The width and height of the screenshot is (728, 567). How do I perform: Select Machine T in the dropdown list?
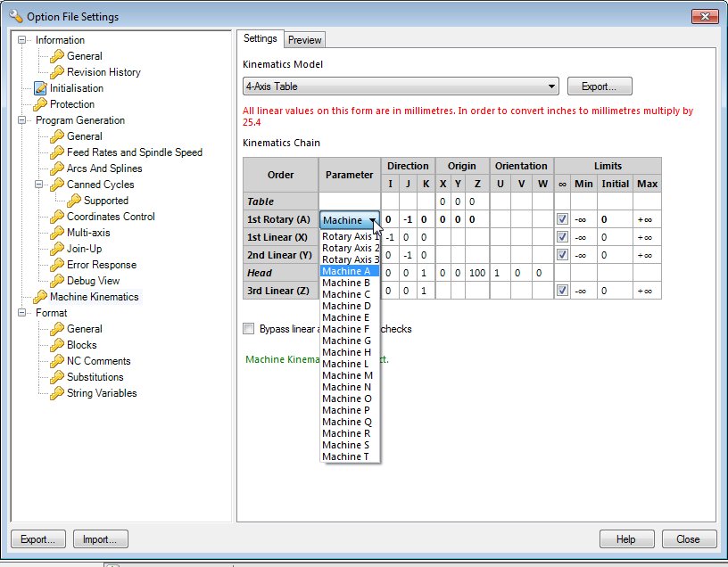[x=350, y=456]
